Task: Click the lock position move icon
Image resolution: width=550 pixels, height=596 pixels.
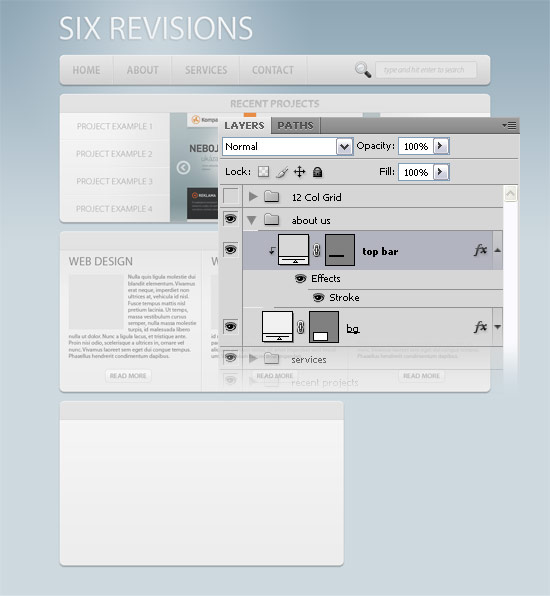Action: coord(300,172)
